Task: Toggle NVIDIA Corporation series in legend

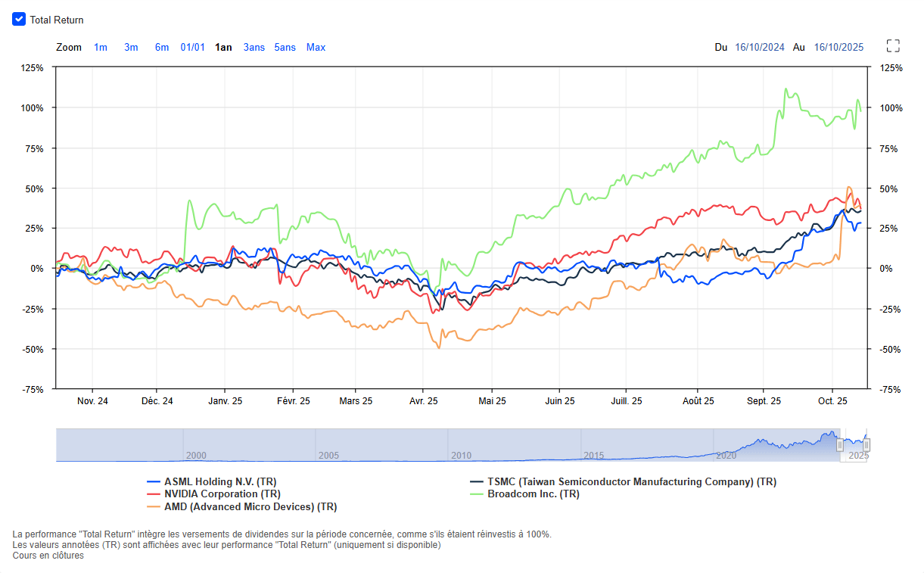Action: pyautogui.click(x=222, y=494)
